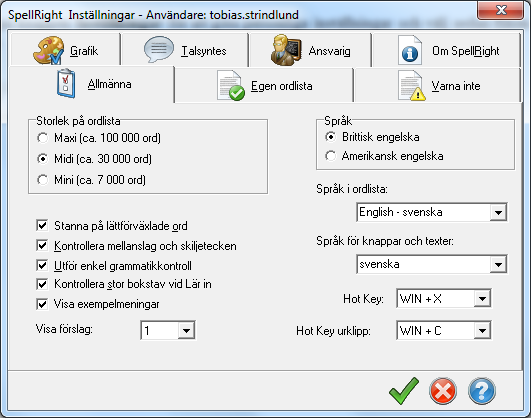531x418 pixels.
Task: Open the Varna inte tab
Action: tap(438, 85)
